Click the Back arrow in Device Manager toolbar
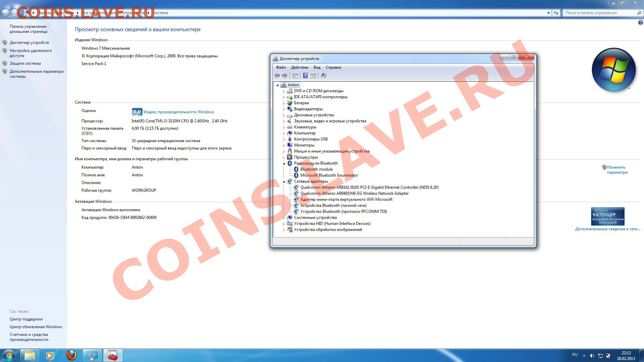644x362 pixels. pyautogui.click(x=277, y=75)
